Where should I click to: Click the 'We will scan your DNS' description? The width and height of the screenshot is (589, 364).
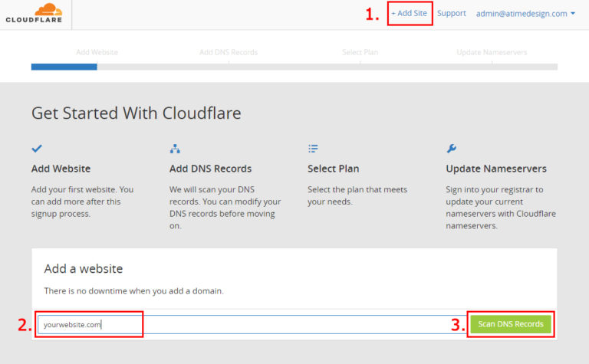tap(225, 208)
